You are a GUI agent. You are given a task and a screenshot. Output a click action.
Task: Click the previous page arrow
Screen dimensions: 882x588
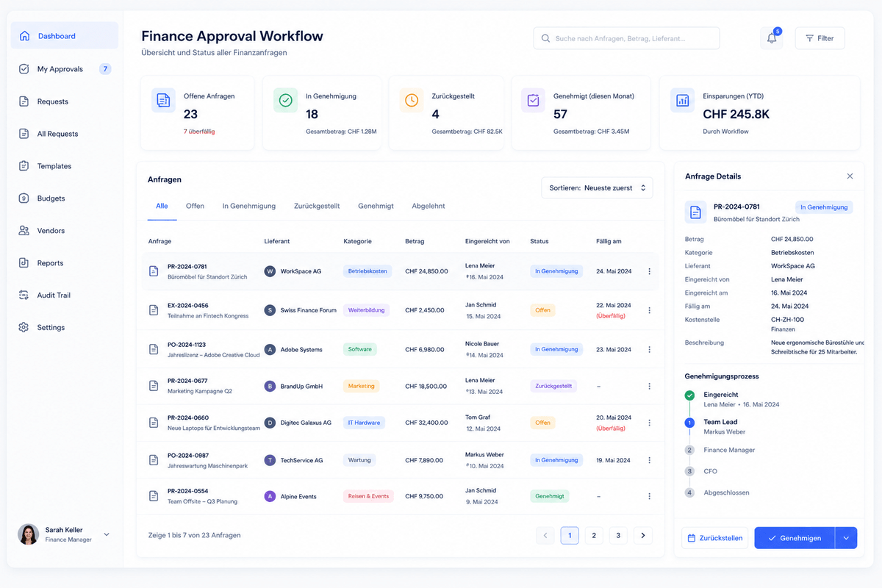pyautogui.click(x=545, y=536)
